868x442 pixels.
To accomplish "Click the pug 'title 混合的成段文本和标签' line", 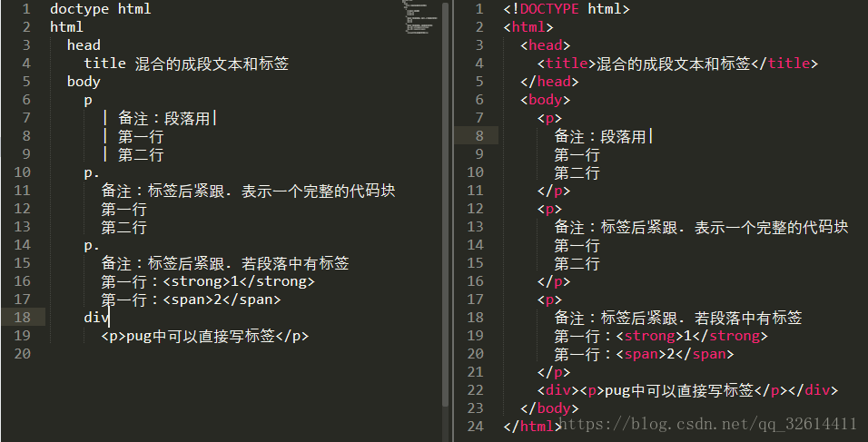I will click(x=186, y=64).
